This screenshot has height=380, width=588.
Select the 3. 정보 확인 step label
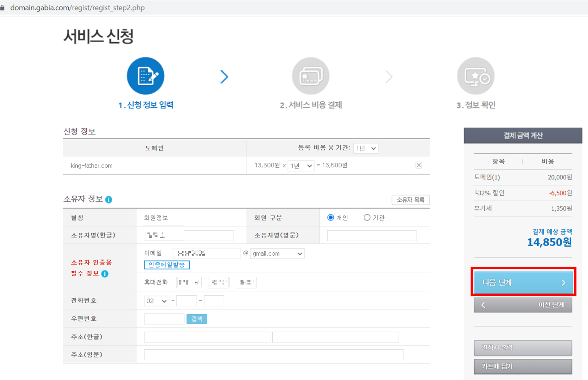(x=476, y=105)
